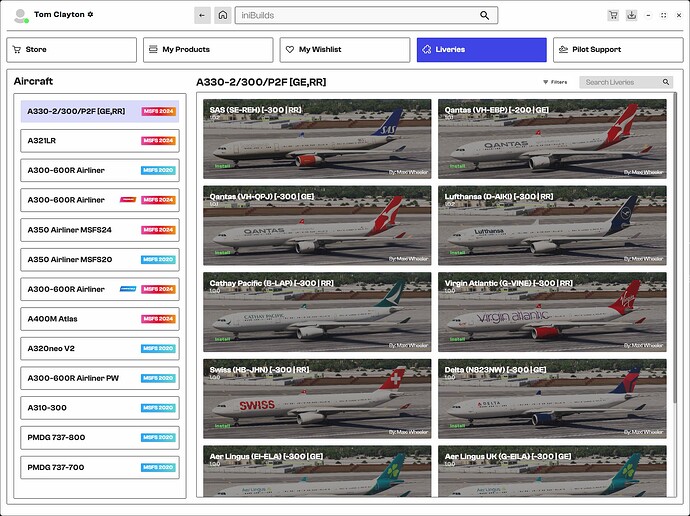The width and height of the screenshot is (690, 516).
Task: Open the My Products tab
Action: 208,49
